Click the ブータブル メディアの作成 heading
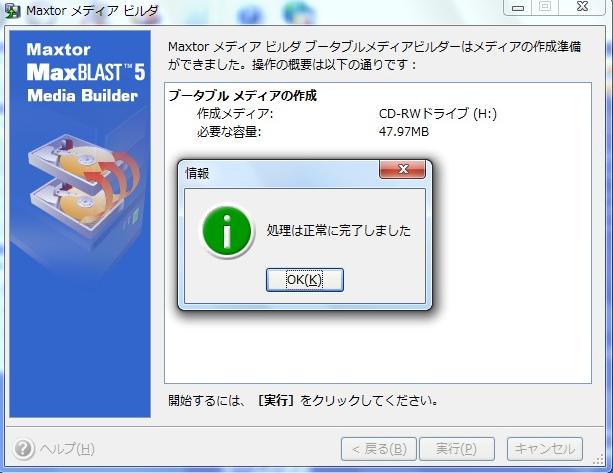 (242, 95)
